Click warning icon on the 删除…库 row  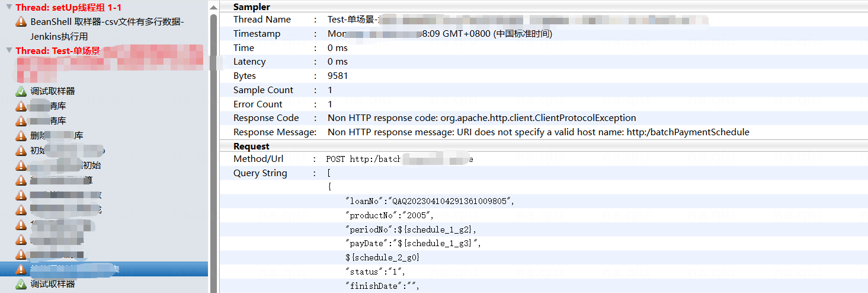click(21, 136)
